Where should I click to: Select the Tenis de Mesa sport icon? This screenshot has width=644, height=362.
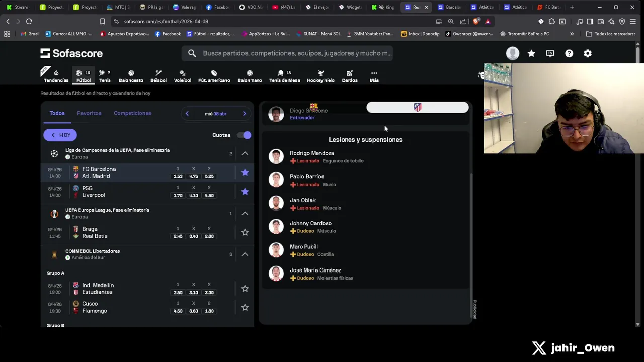(x=284, y=76)
